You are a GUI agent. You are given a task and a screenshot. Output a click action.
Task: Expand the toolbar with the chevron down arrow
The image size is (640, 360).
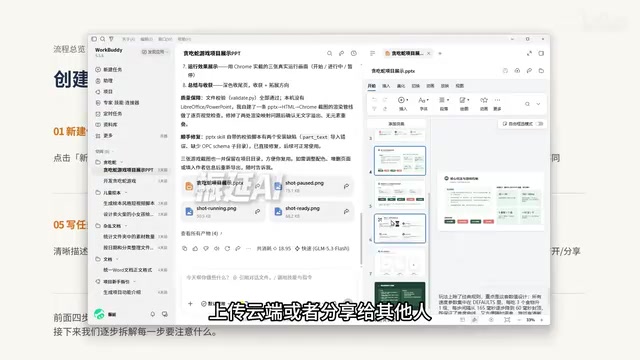tap(538, 104)
